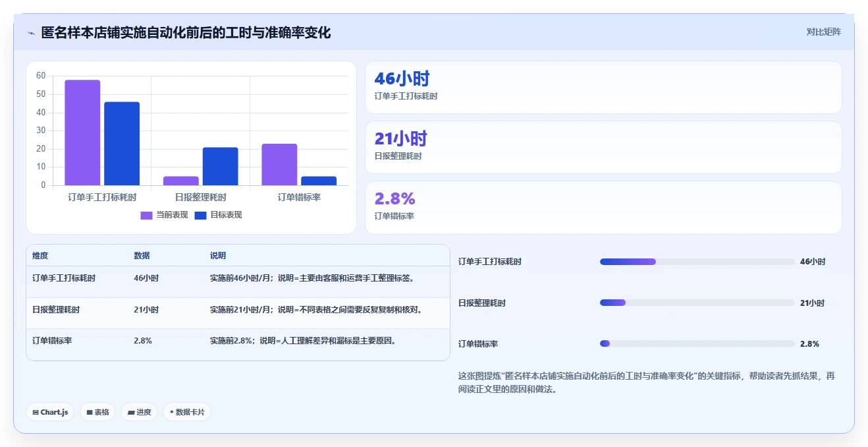Click 21小时 value beside progress bar

click(x=813, y=303)
